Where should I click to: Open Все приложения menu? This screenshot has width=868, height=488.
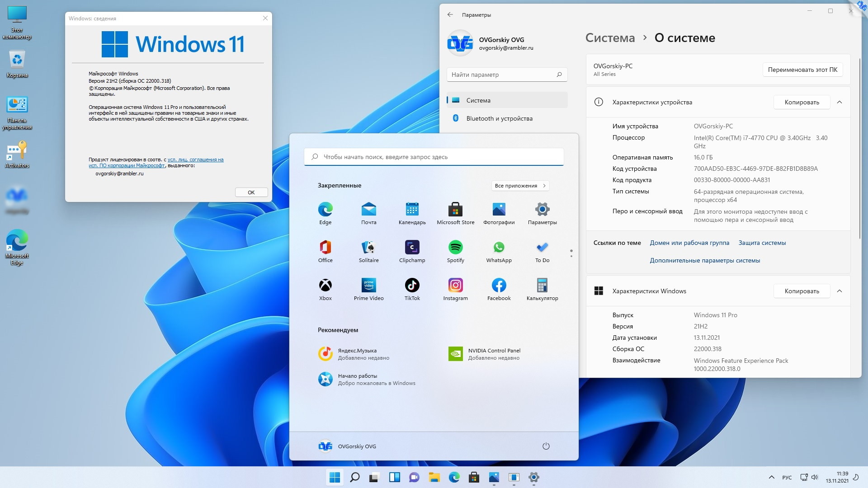coord(520,185)
